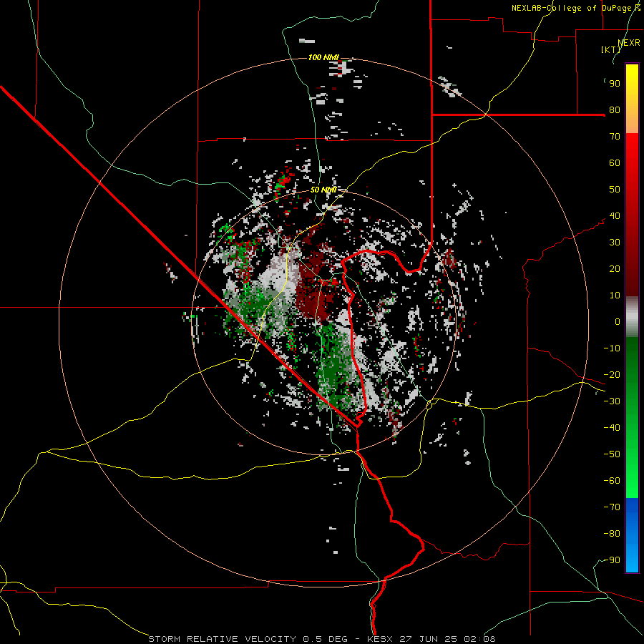644x644 pixels.
Task: Click the positive '30' scale value
Action: (615, 243)
